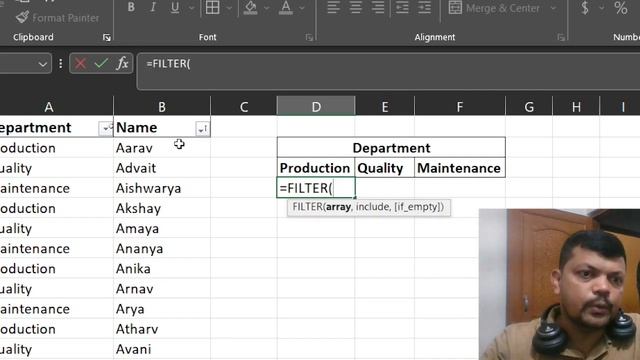
Task: Select column E header
Action: tap(384, 107)
